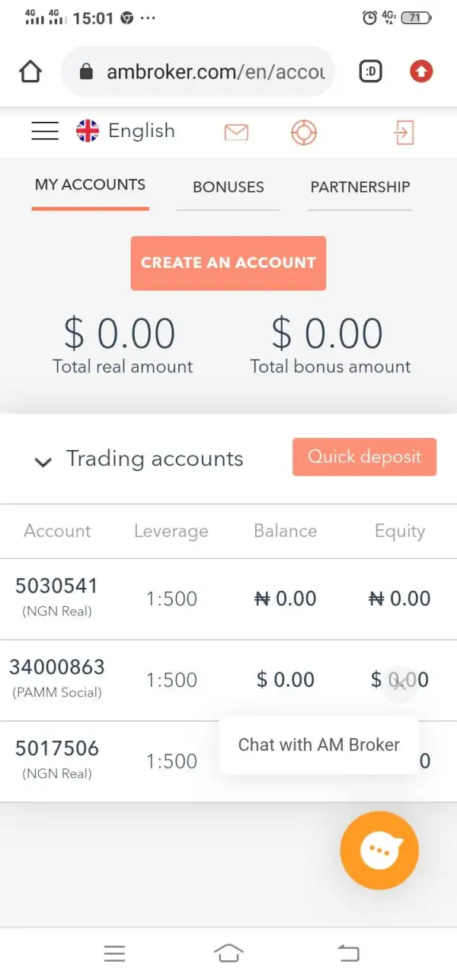Switch to the My Accounts tab
Viewport: 457px width, 980px height.
click(90, 185)
